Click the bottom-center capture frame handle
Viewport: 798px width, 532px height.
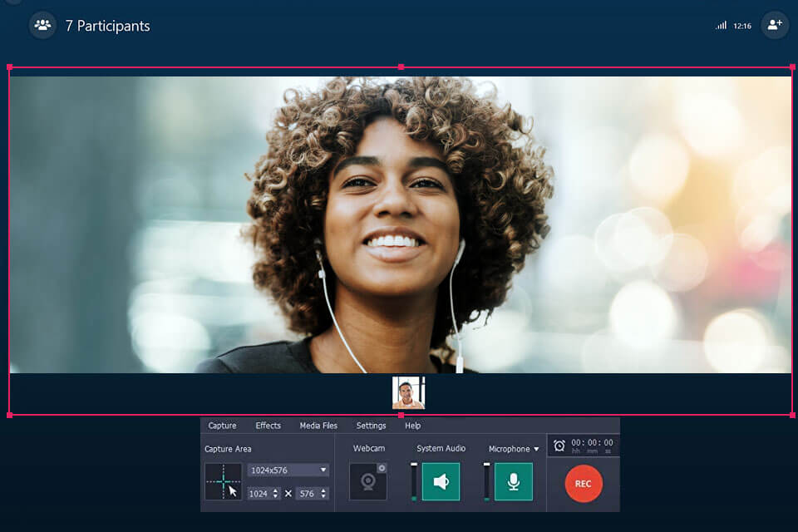401,416
